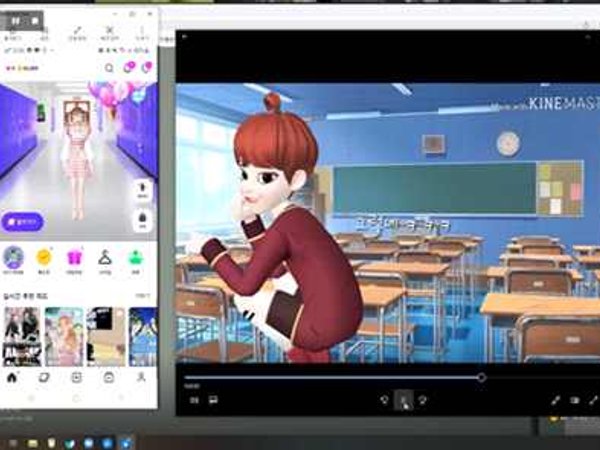Open the first black-and-white feed thumbnail
The image size is (600, 450).
coord(22,337)
